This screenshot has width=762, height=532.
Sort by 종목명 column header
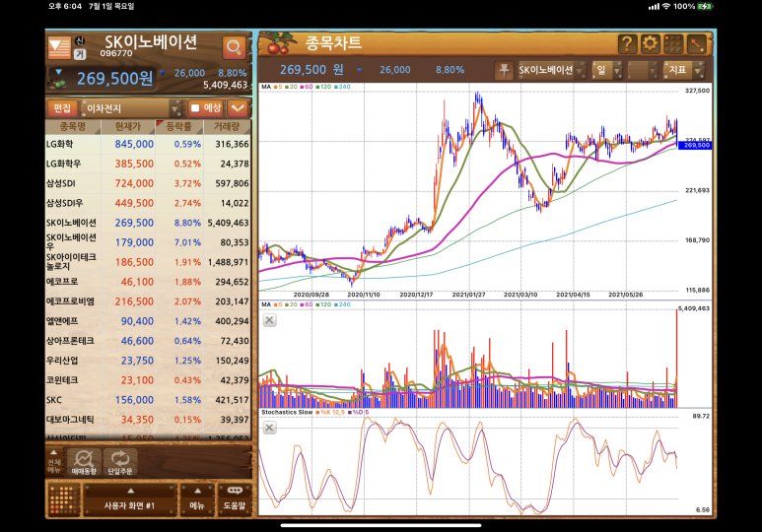(x=73, y=127)
